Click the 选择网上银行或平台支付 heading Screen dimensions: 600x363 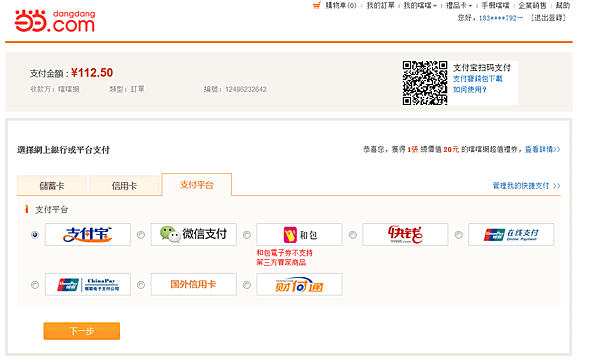(63, 150)
